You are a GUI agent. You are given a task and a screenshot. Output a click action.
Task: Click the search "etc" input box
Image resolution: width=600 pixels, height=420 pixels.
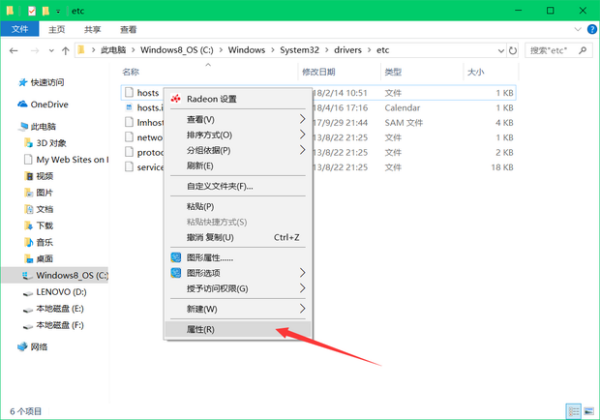click(555, 49)
